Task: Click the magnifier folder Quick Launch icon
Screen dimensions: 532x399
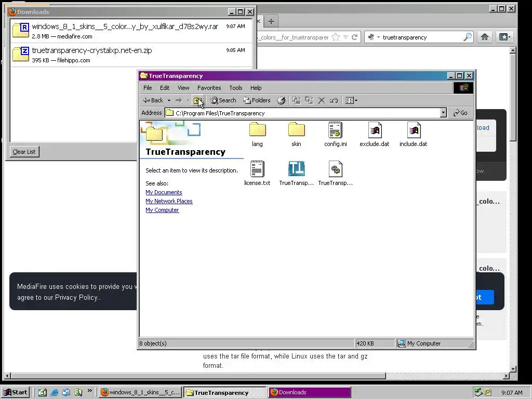Action: (x=78, y=393)
